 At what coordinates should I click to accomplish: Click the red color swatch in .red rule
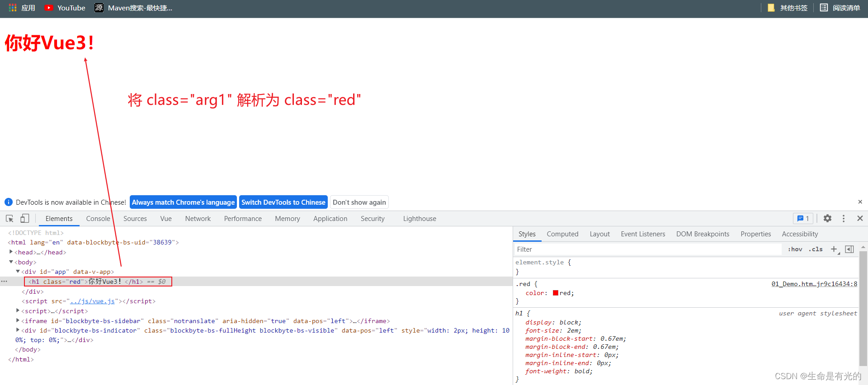pos(555,293)
